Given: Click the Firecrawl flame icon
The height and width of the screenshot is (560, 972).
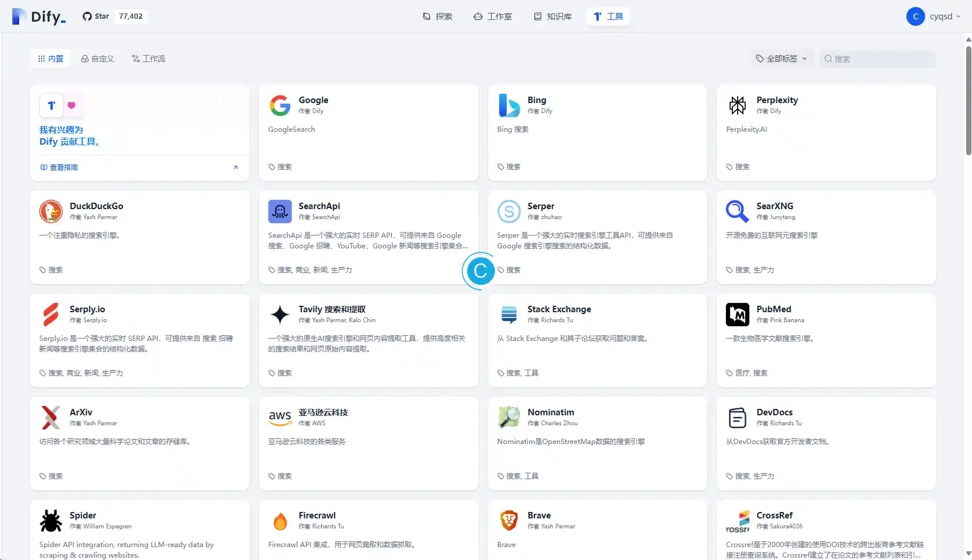Looking at the screenshot, I should (280, 521).
